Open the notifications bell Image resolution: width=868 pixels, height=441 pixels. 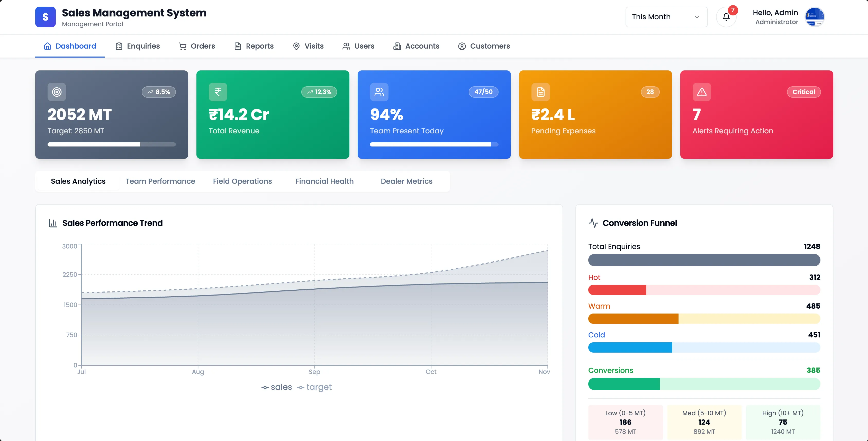[x=726, y=16]
